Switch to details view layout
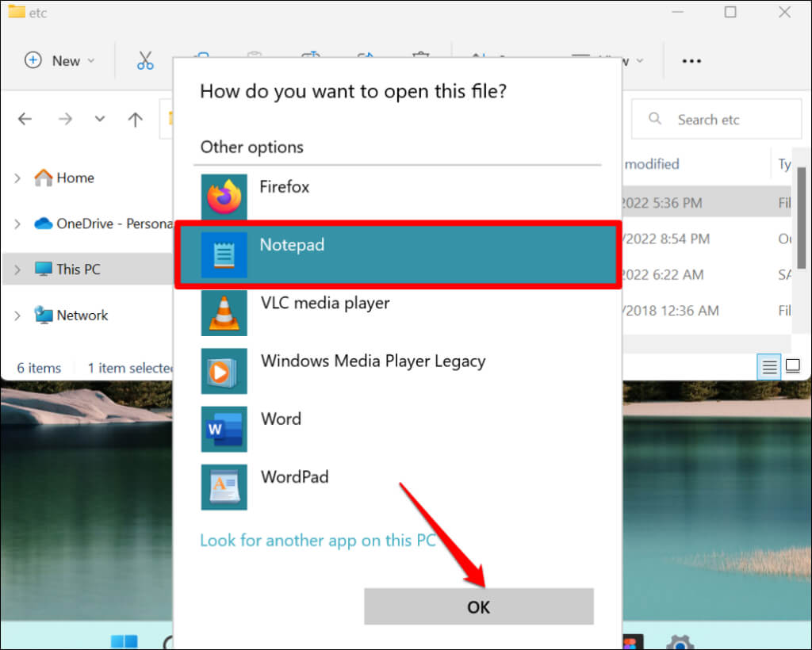Screen dimensions: 812x650 (x=769, y=366)
